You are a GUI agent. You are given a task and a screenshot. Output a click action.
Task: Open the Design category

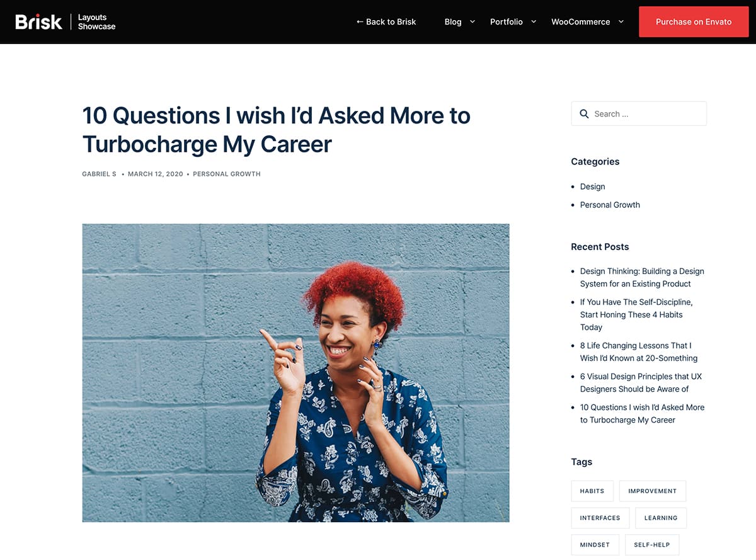[x=592, y=186]
